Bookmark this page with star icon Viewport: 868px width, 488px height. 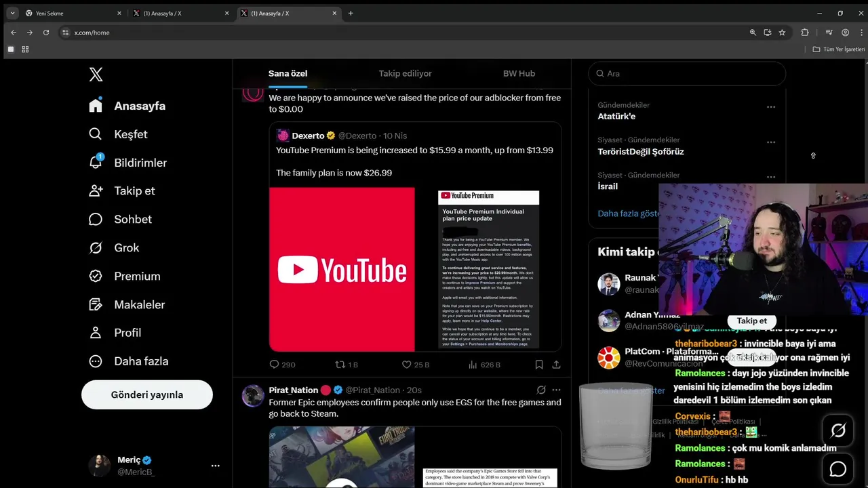coord(782,33)
